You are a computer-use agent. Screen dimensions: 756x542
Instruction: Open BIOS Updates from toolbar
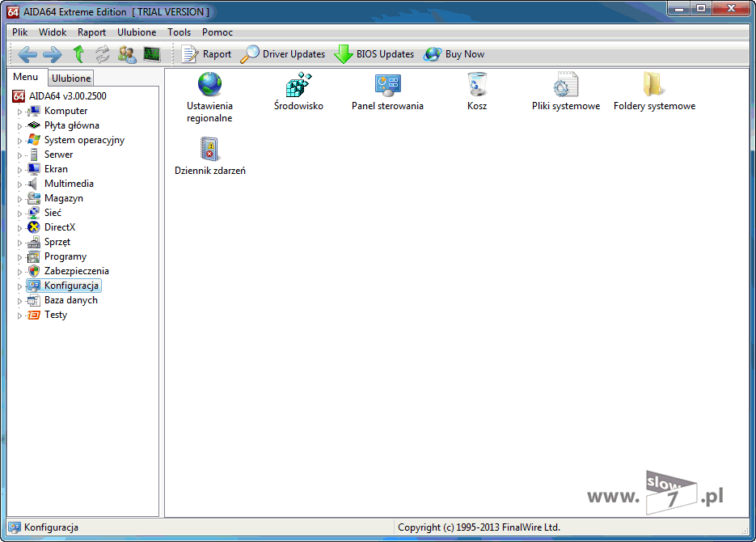[374, 54]
